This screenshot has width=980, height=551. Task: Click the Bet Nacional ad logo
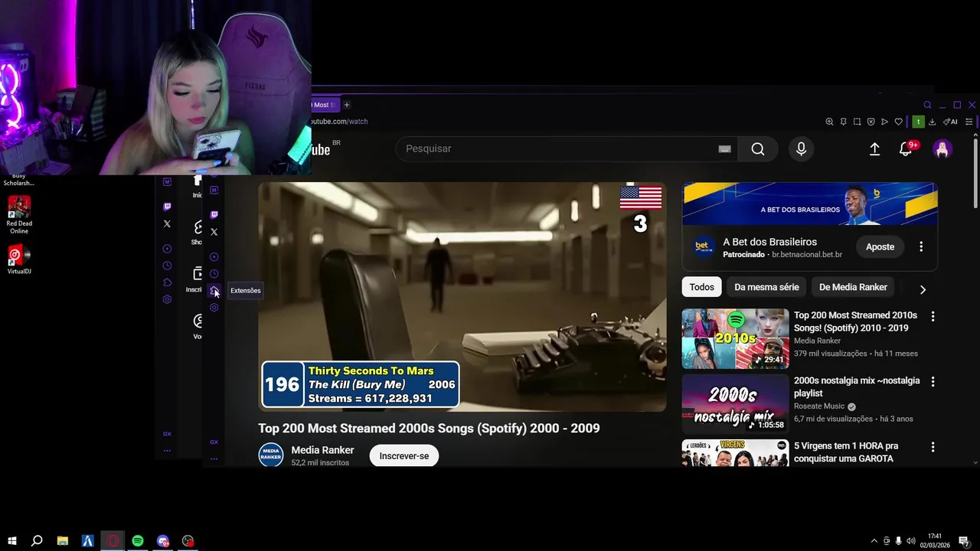pyautogui.click(x=704, y=246)
